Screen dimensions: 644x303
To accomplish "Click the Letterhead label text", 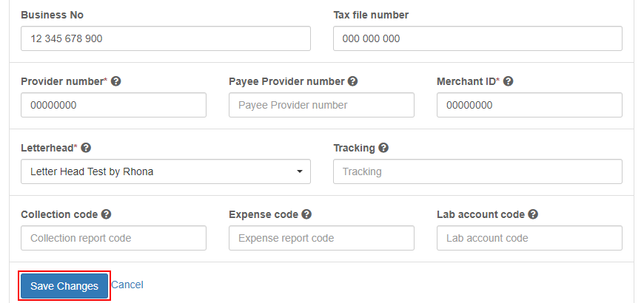I will pos(47,148).
